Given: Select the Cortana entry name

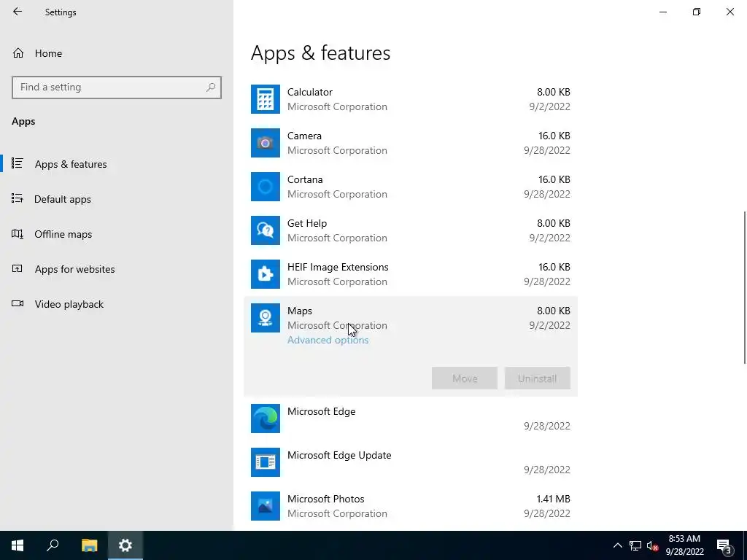Looking at the screenshot, I should coord(305,179).
